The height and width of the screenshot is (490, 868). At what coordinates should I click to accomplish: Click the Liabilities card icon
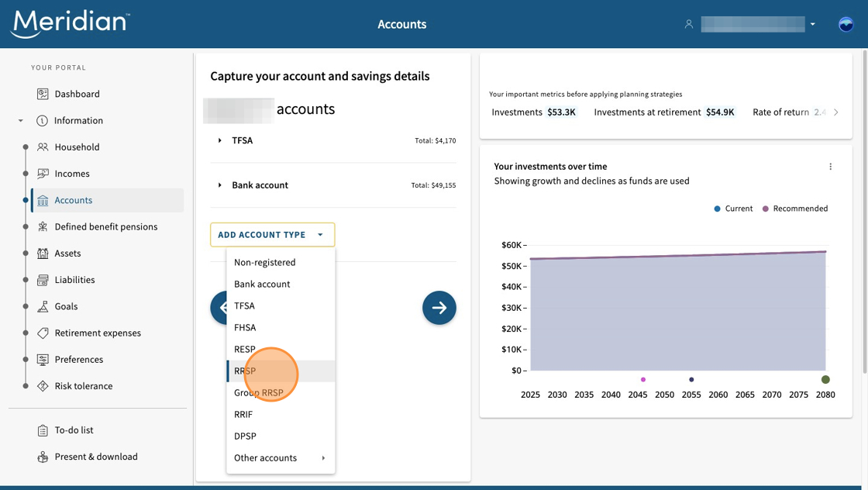point(43,280)
